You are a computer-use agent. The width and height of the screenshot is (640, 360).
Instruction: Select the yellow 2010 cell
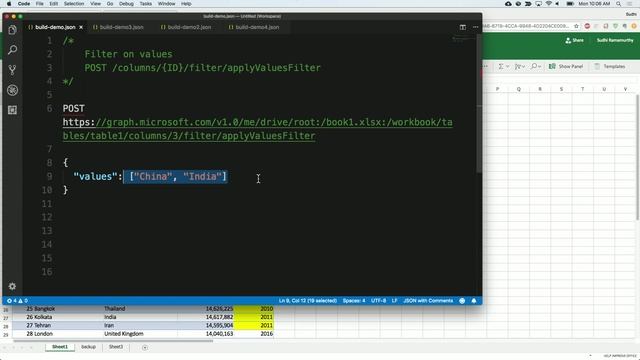(254, 309)
